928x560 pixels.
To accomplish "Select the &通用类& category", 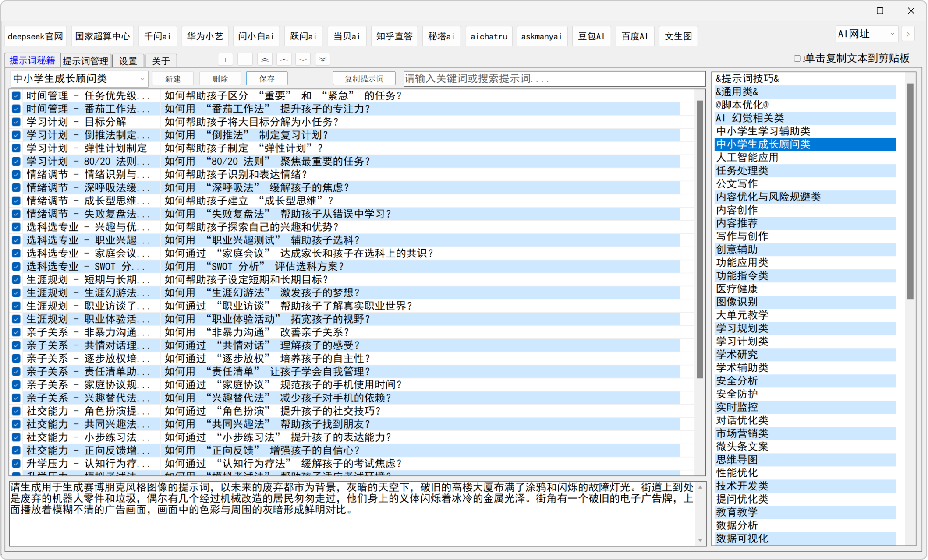I will 805,92.
